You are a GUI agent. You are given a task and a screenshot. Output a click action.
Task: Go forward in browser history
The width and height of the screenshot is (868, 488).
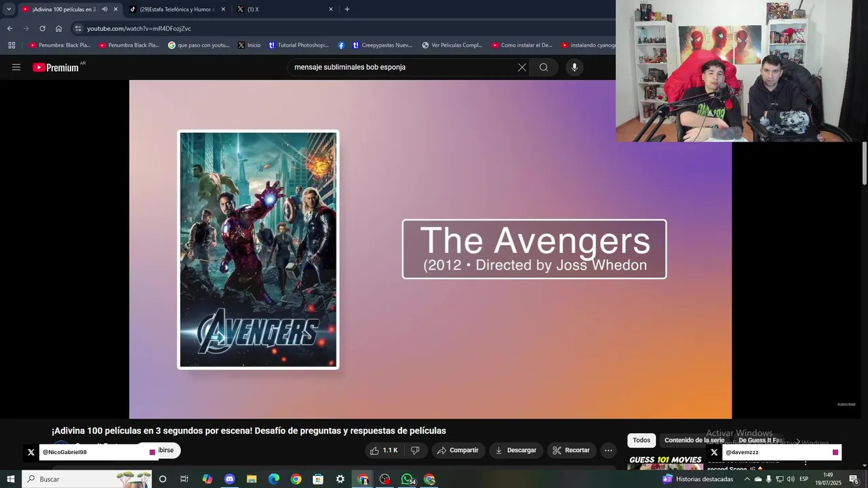click(26, 28)
